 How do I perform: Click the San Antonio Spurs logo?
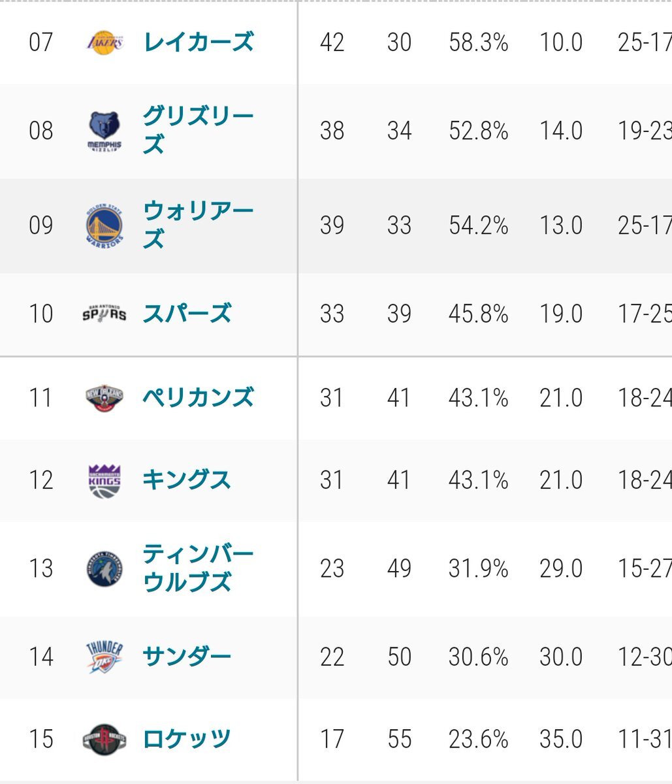(x=104, y=314)
